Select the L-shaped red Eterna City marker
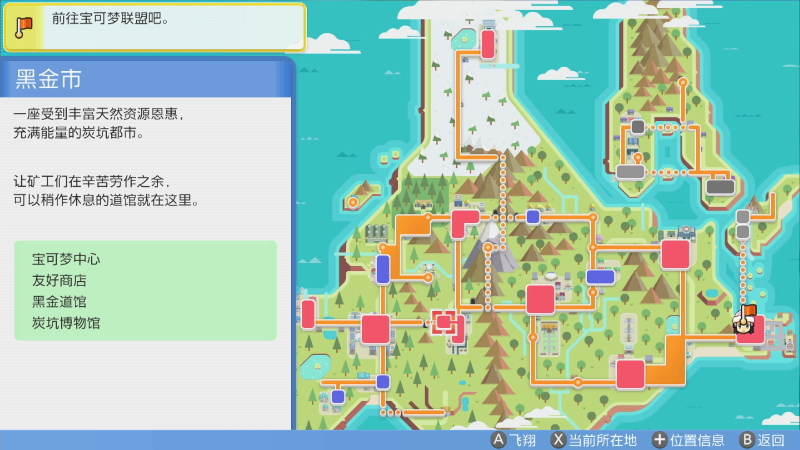This screenshot has width=800, height=450. coord(464,223)
